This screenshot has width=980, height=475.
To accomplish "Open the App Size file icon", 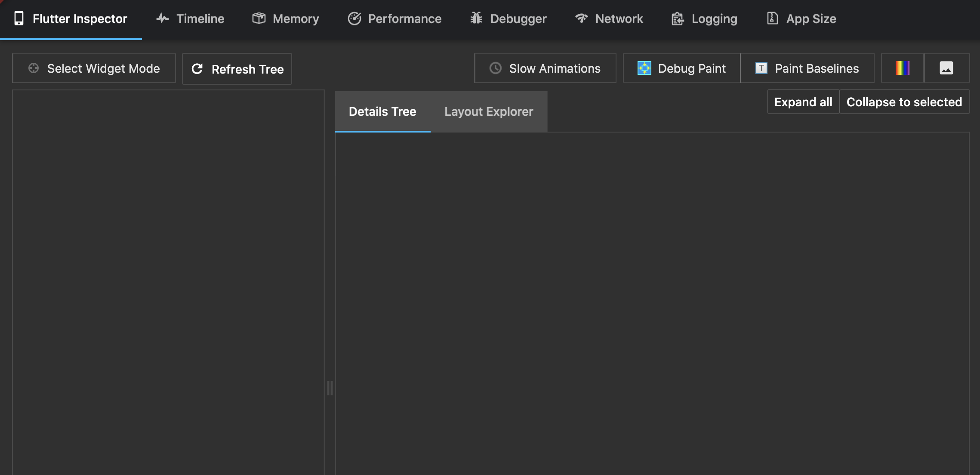I will click(773, 18).
